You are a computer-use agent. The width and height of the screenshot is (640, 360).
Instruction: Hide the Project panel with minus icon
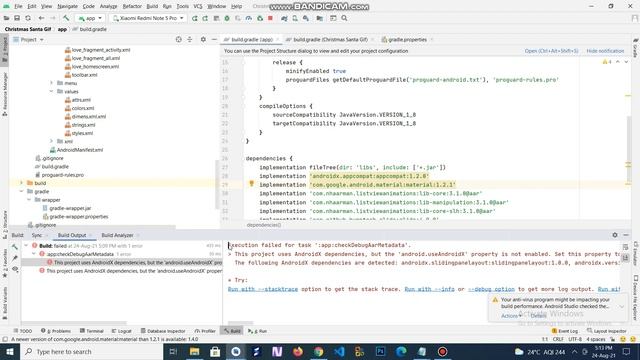coord(214,40)
